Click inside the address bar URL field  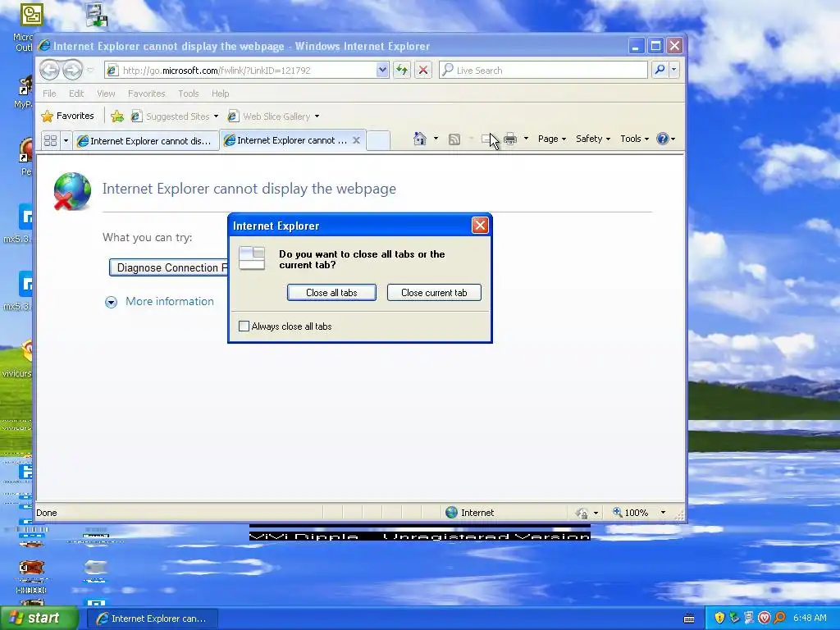pyautogui.click(x=248, y=71)
